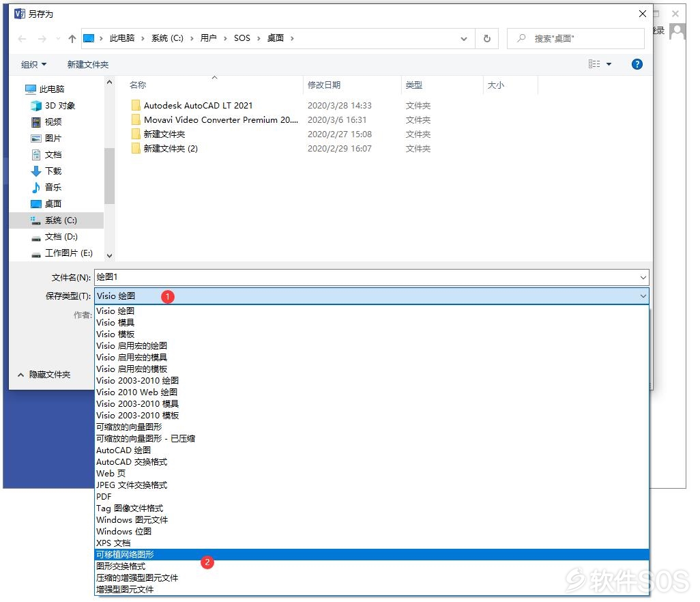Click 此电脑 in the address breadcrumb
This screenshot has width=700, height=602.
pos(122,38)
